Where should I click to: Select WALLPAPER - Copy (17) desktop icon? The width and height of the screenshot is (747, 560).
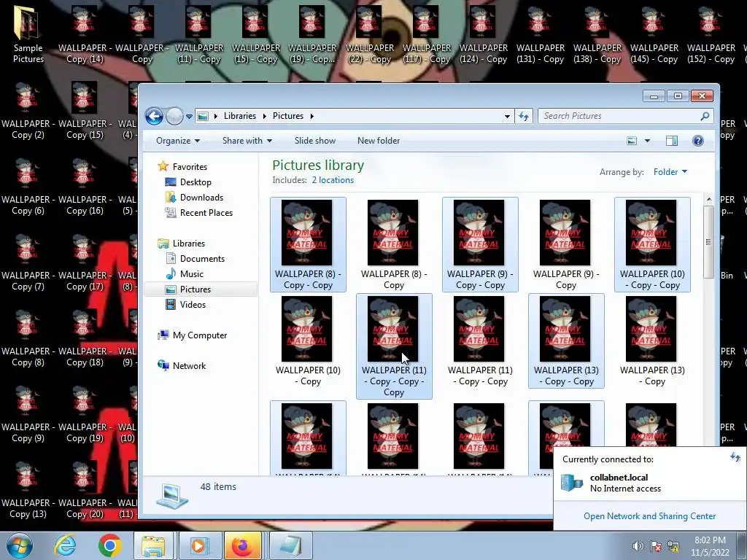[x=85, y=262]
